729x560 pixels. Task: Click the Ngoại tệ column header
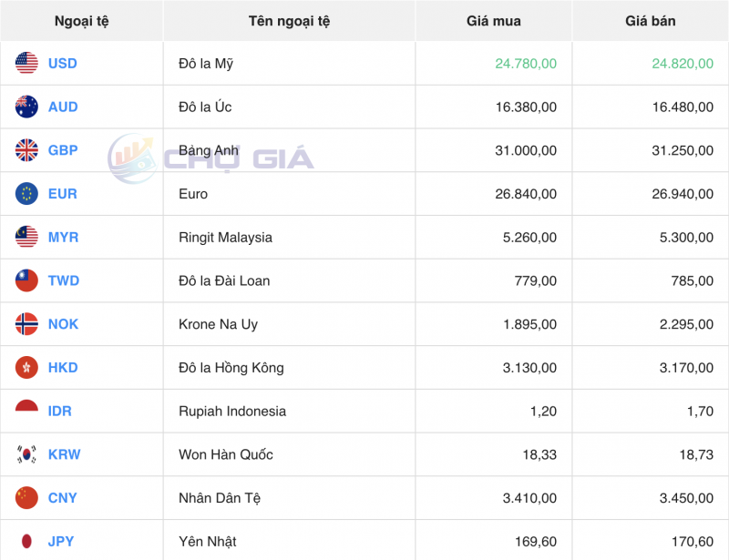[81, 21]
